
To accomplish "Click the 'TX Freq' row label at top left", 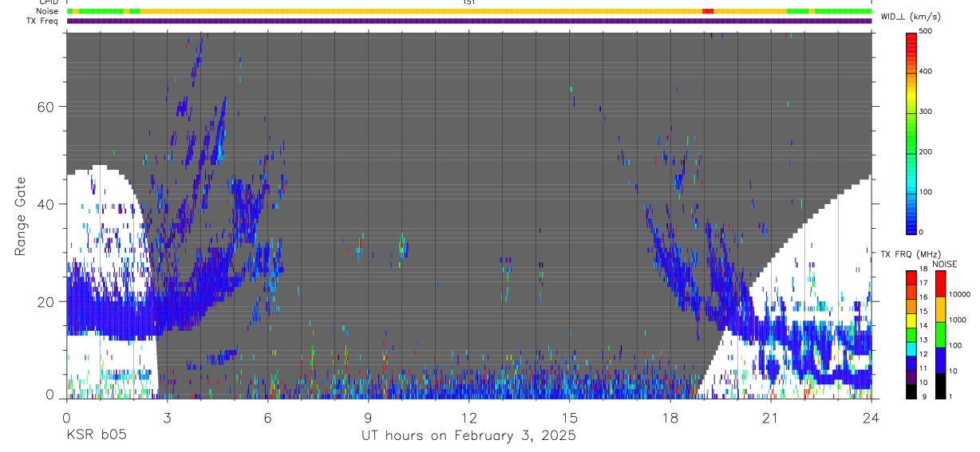I will [44, 21].
